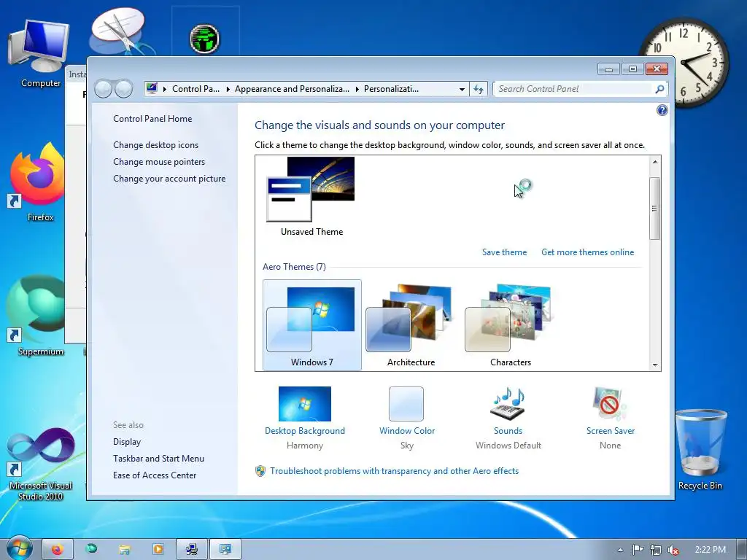Click the muted volume tray icon
This screenshot has height=560, width=747.
tap(673, 550)
